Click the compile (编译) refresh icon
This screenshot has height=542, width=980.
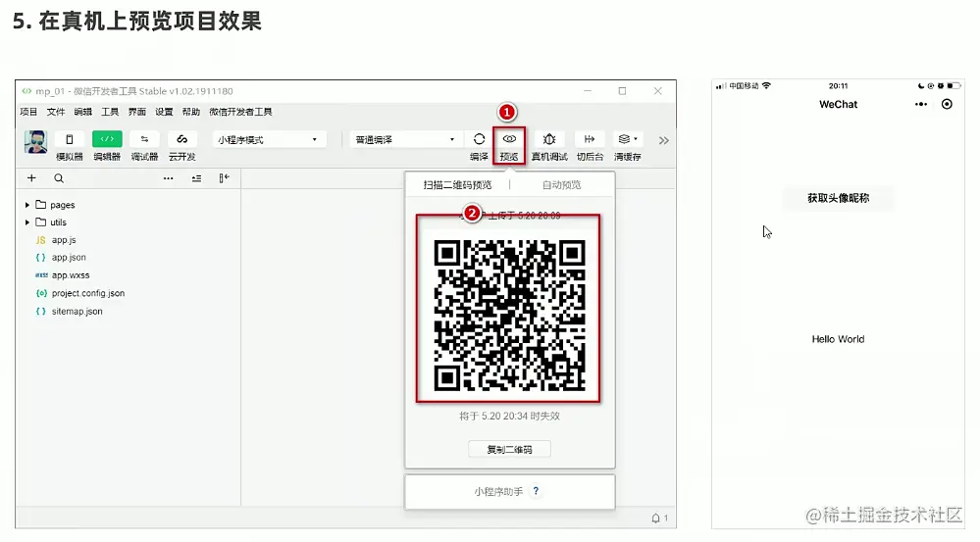tap(480, 139)
